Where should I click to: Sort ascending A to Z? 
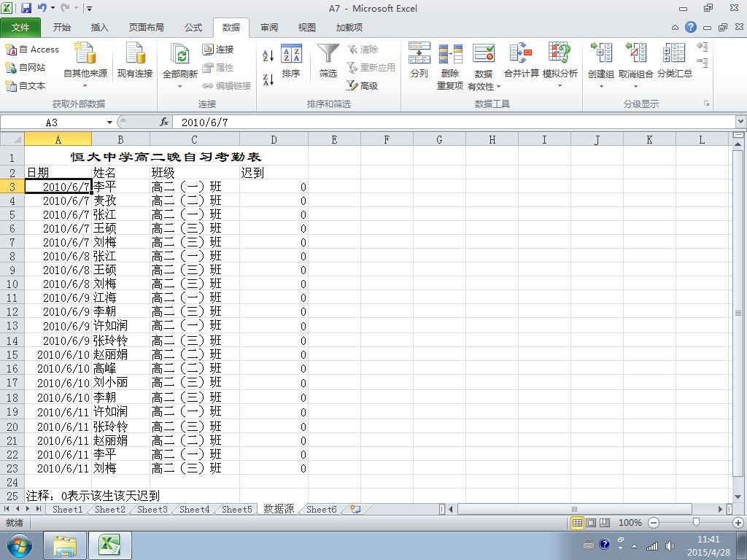point(268,55)
